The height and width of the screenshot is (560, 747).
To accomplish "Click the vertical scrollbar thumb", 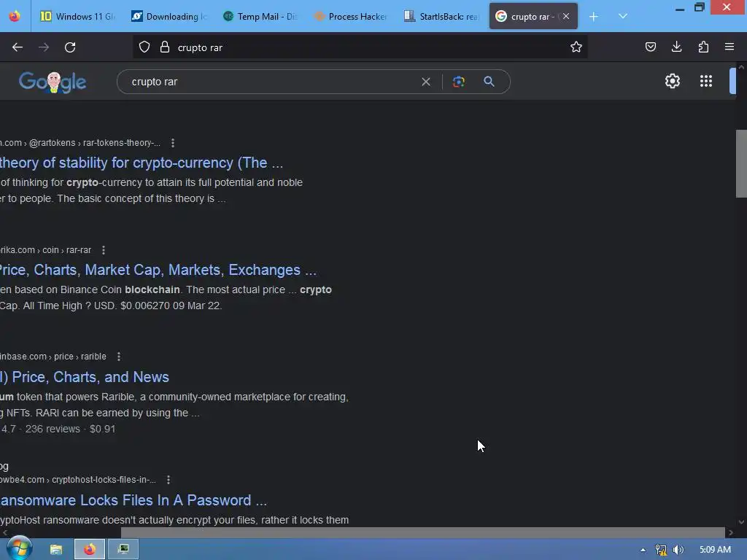I will click(741, 163).
